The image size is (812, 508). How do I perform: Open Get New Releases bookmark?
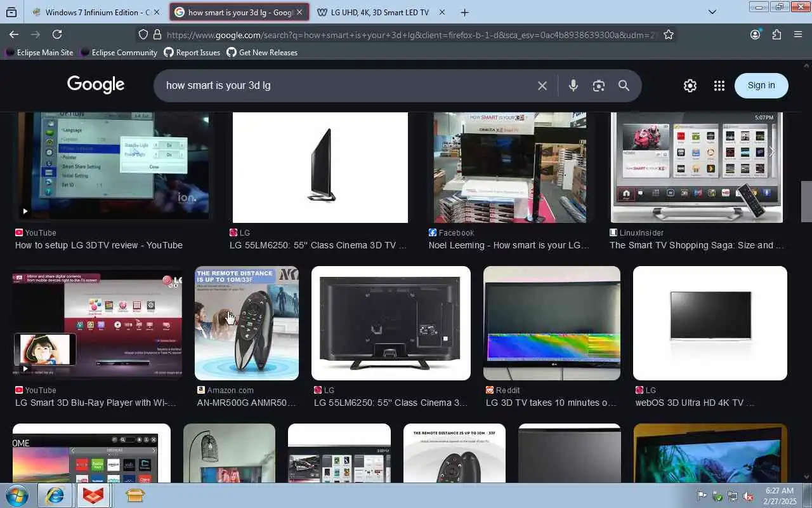[x=262, y=53]
